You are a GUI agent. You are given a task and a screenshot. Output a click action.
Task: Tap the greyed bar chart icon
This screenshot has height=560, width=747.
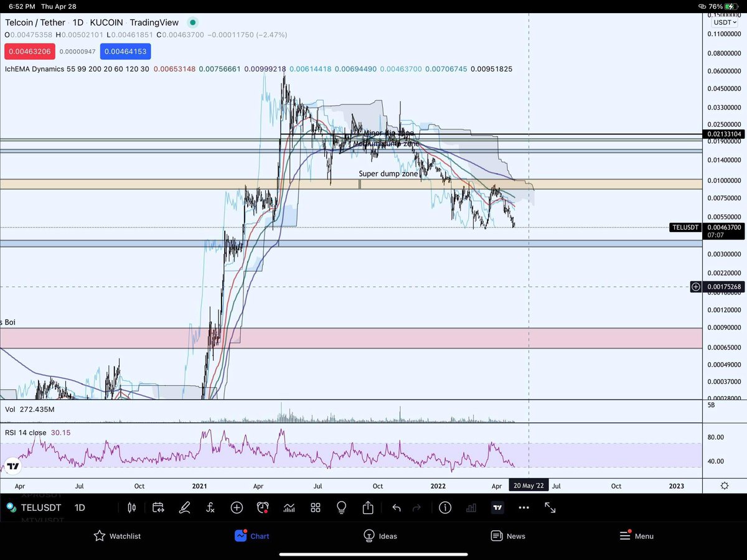tap(471, 508)
